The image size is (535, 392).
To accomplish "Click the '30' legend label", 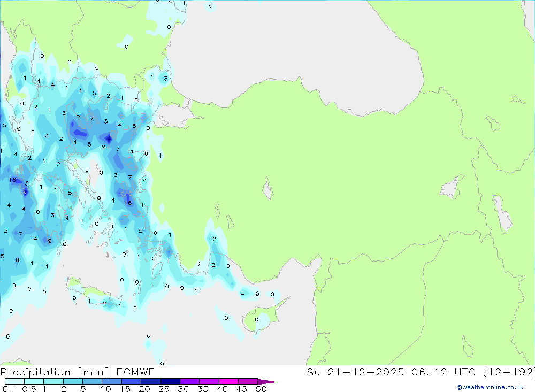I will 184,389.
